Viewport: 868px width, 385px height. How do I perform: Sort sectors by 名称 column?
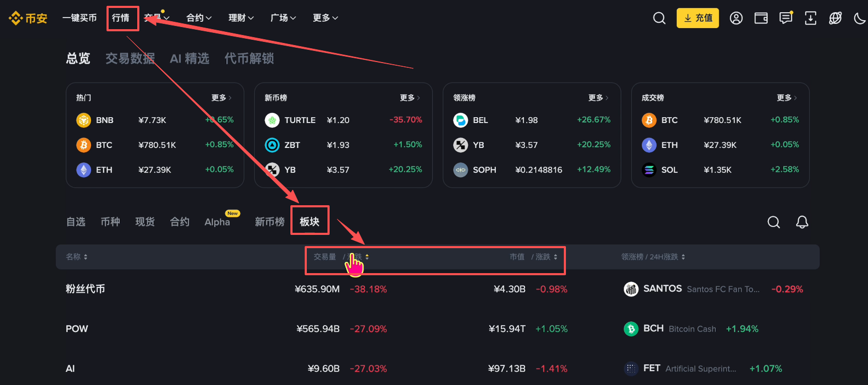click(x=76, y=257)
